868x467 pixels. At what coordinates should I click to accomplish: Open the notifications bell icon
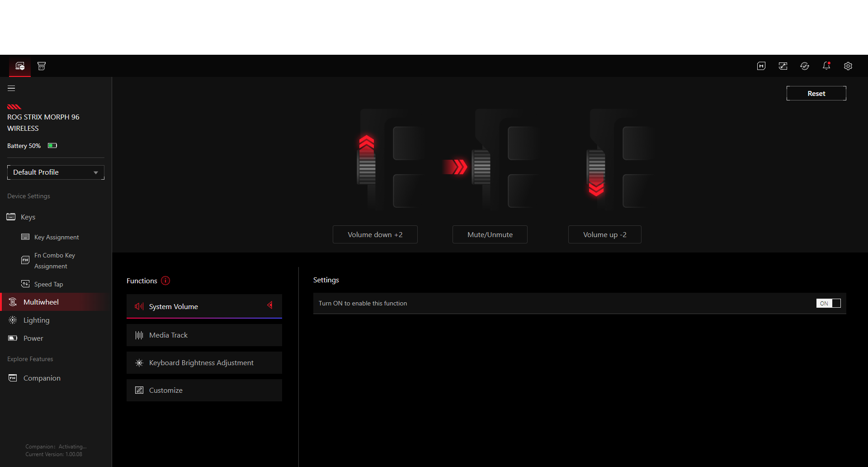(x=826, y=66)
